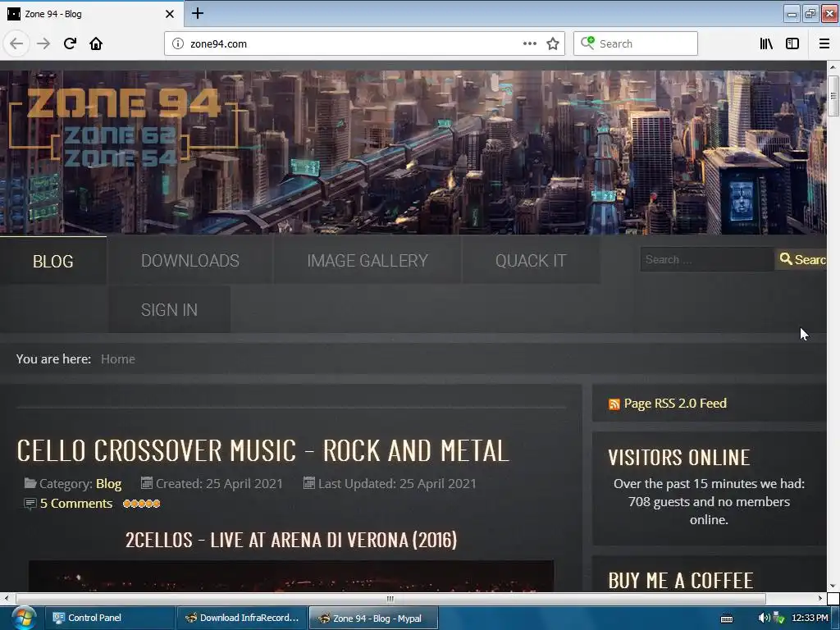Select the Zone 94 - Blog browser tab
The image size is (840, 630).
coord(91,14)
